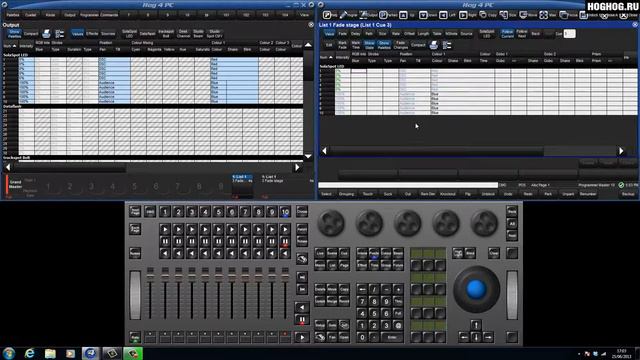Sort by the Num column in the Output window
Screen dimensions: 640x360
pos(10,46)
